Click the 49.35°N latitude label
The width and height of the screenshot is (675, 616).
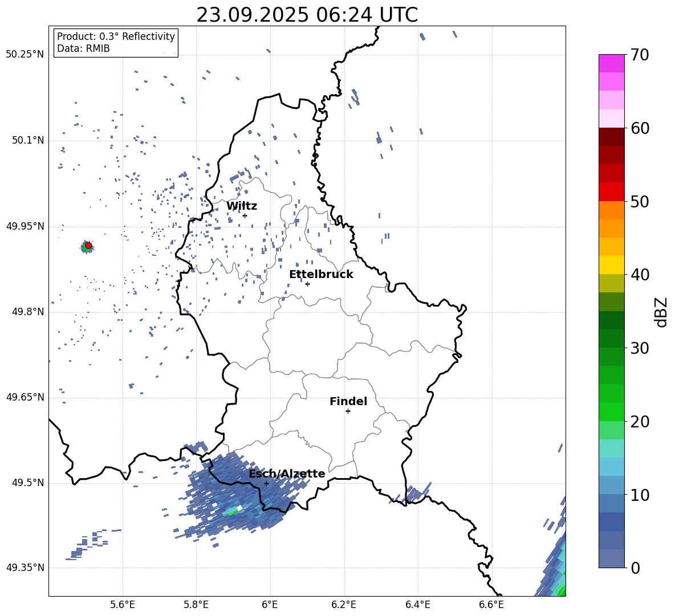pyautogui.click(x=25, y=568)
